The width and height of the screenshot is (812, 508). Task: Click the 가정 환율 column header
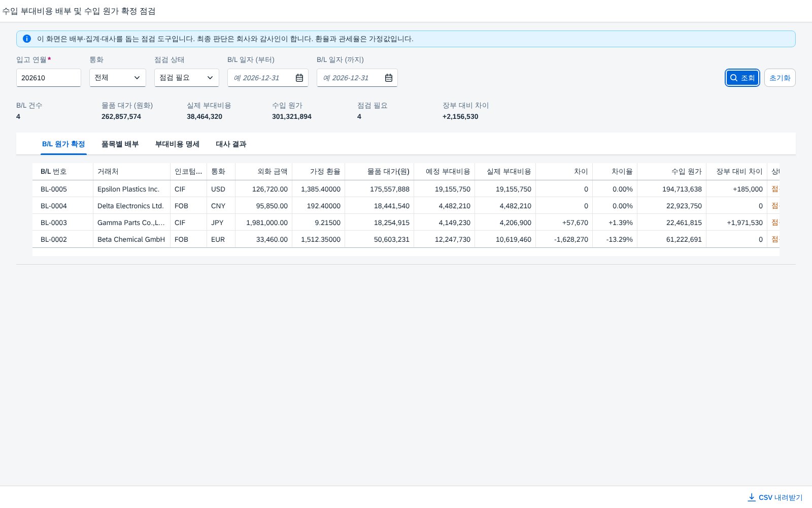pyautogui.click(x=319, y=172)
